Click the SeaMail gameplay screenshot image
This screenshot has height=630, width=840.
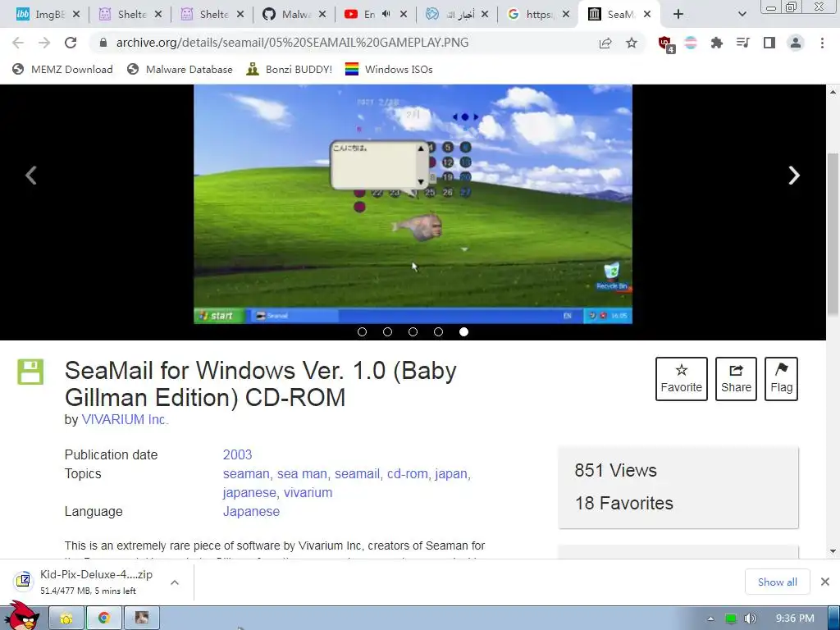[x=413, y=204]
